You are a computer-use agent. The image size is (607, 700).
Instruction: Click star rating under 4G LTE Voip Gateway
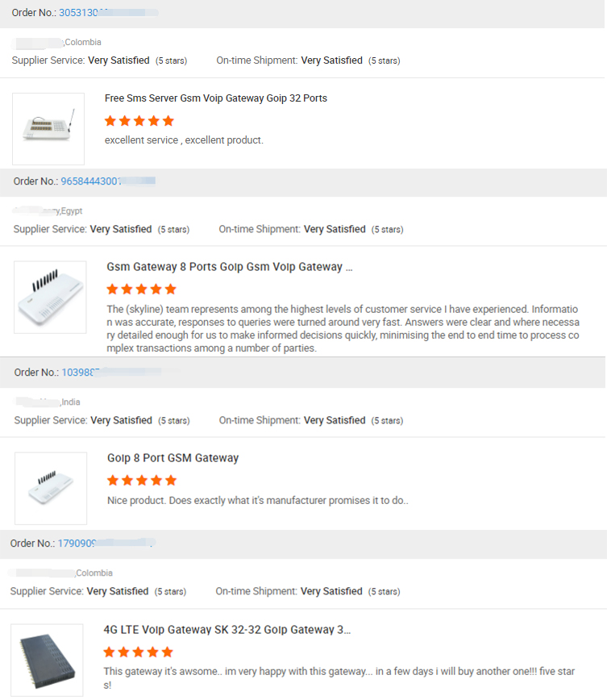pos(138,652)
